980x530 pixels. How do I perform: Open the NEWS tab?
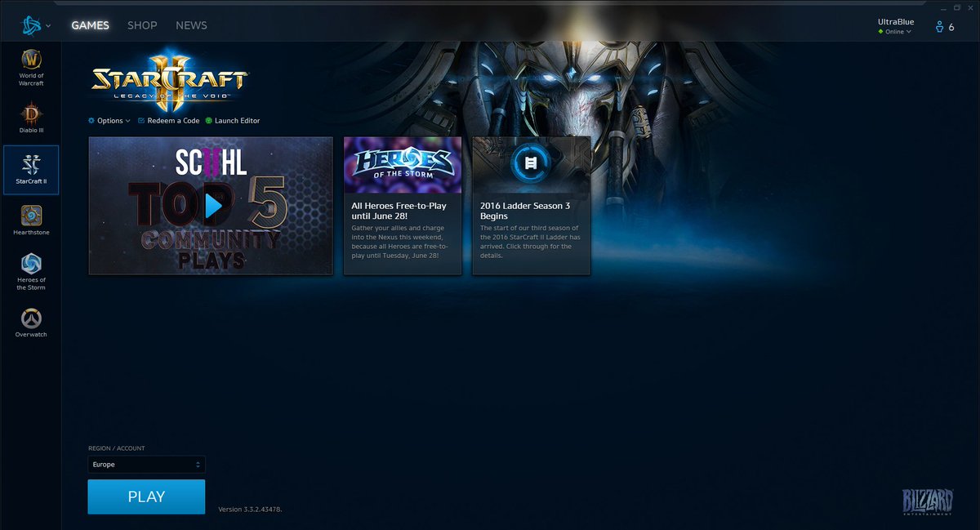click(191, 25)
